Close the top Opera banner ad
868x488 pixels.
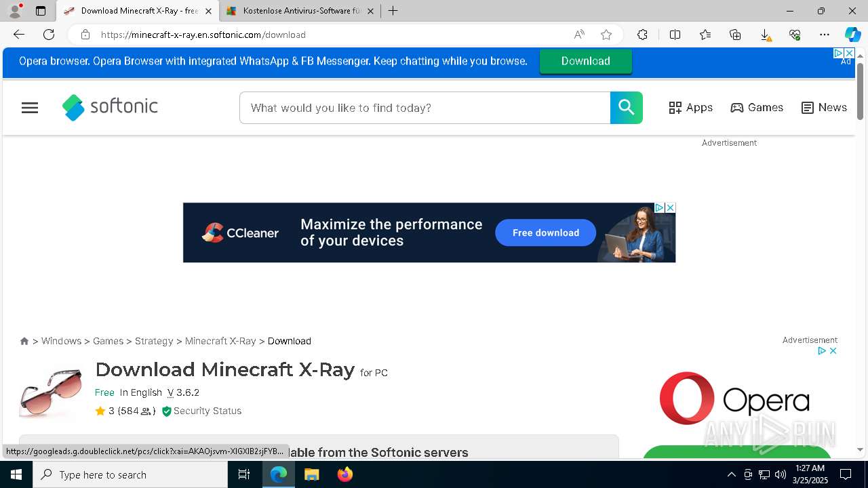[x=848, y=53]
